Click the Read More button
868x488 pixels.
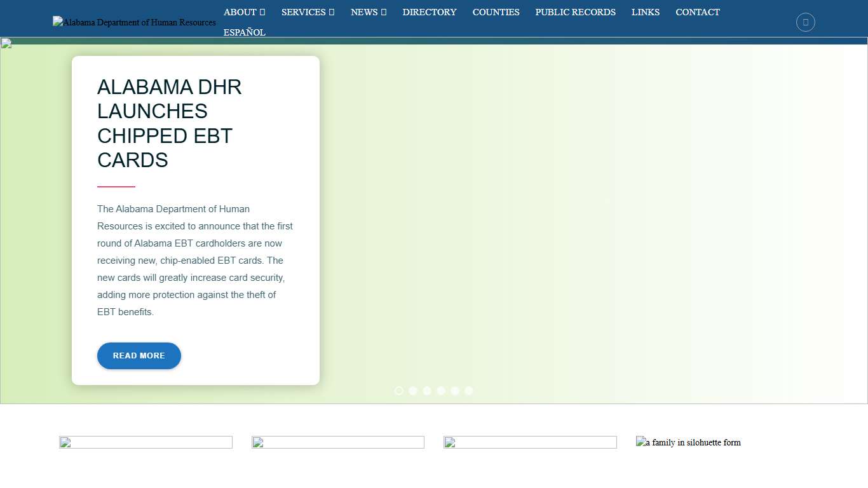139,356
